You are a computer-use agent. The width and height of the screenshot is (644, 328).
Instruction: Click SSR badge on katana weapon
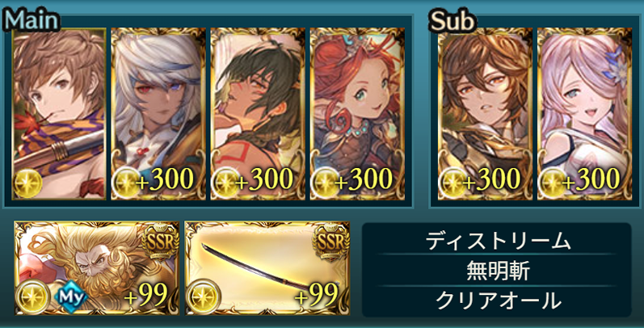[x=331, y=242]
